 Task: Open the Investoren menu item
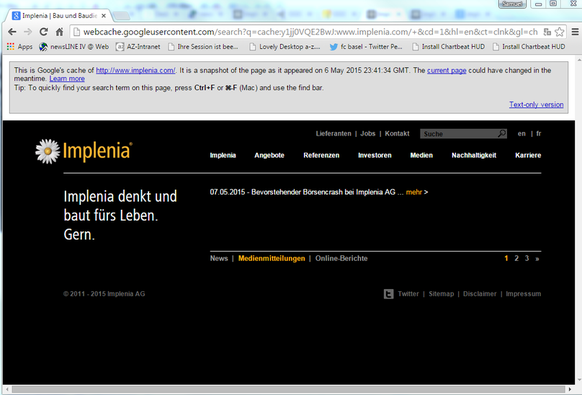375,155
